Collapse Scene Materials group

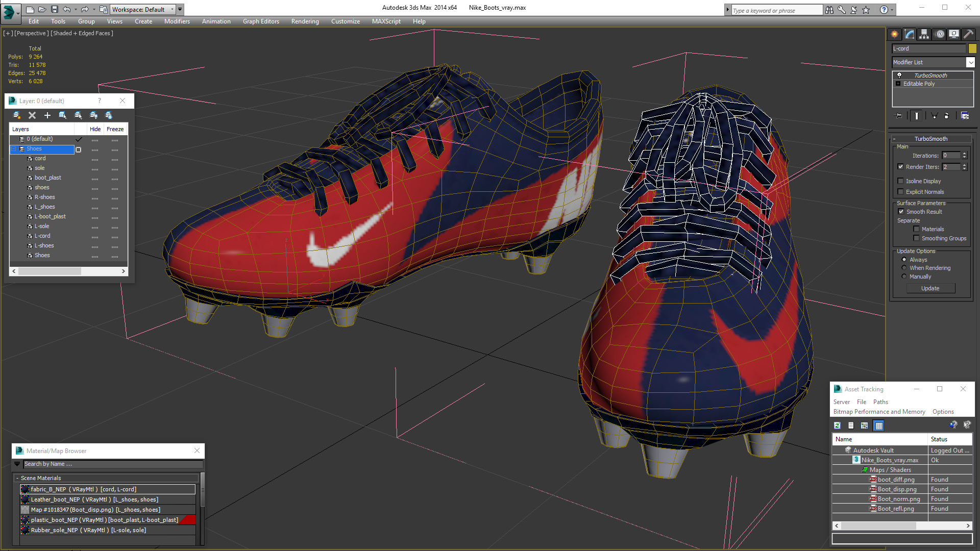17,478
